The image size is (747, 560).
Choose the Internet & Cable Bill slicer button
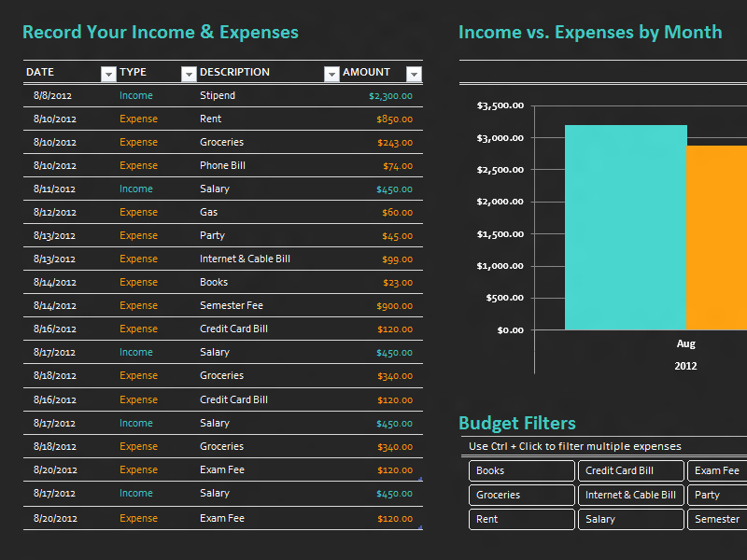(631, 495)
